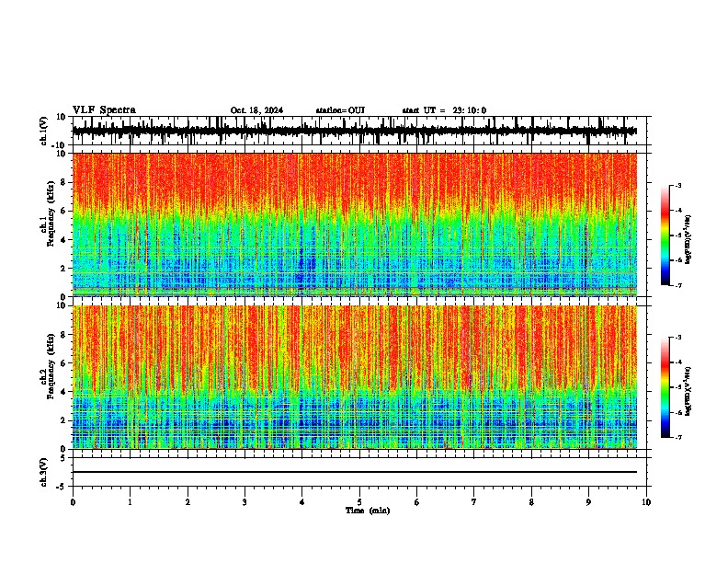Click time axis tick label "6"
The height and width of the screenshot is (563, 728).
coord(417,502)
